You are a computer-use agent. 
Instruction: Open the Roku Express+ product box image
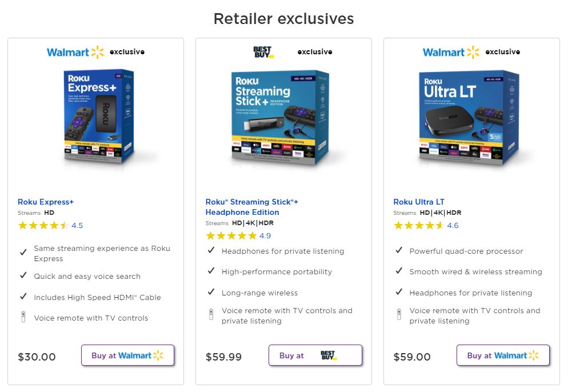click(98, 117)
